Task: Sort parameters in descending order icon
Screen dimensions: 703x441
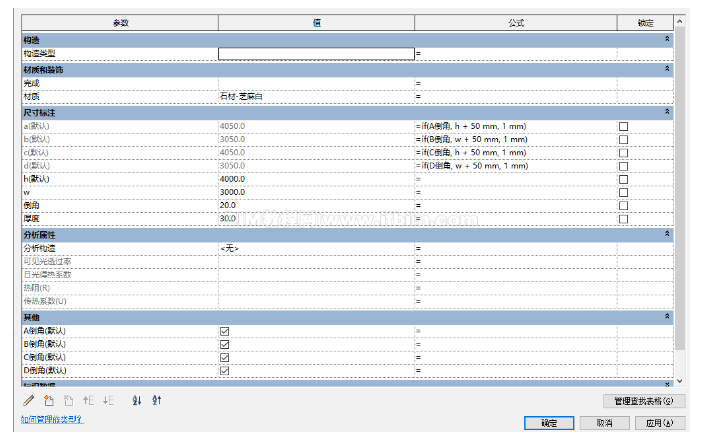Action: tap(156, 400)
